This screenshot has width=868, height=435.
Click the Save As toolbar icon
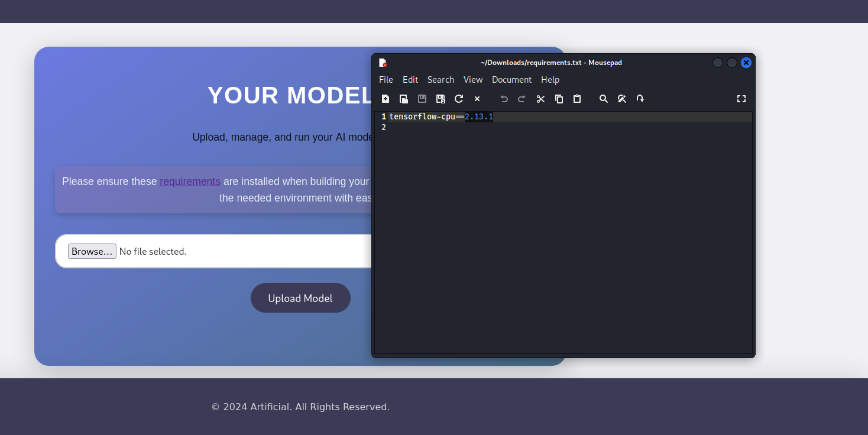click(x=441, y=99)
